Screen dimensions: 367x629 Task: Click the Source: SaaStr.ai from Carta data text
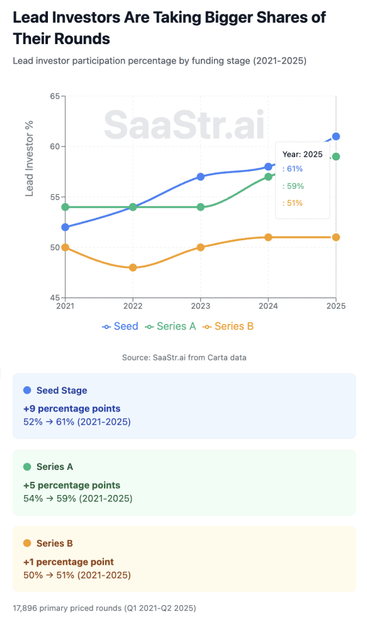pyautogui.click(x=184, y=357)
